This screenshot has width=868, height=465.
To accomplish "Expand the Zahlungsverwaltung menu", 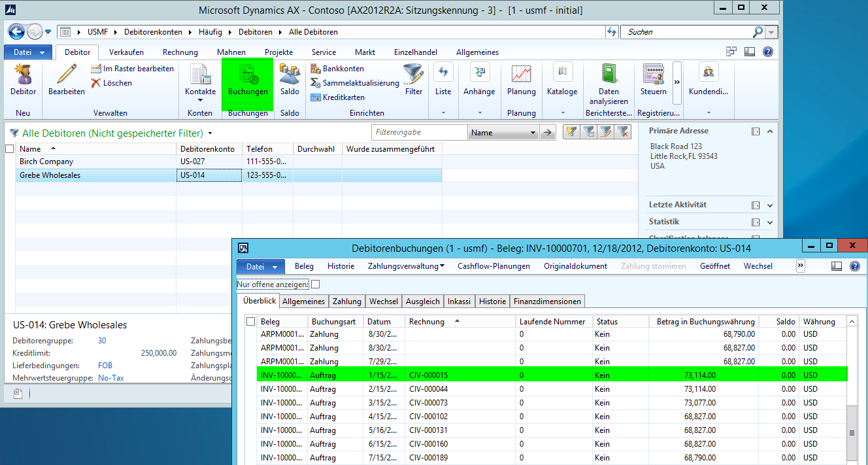I will [406, 266].
